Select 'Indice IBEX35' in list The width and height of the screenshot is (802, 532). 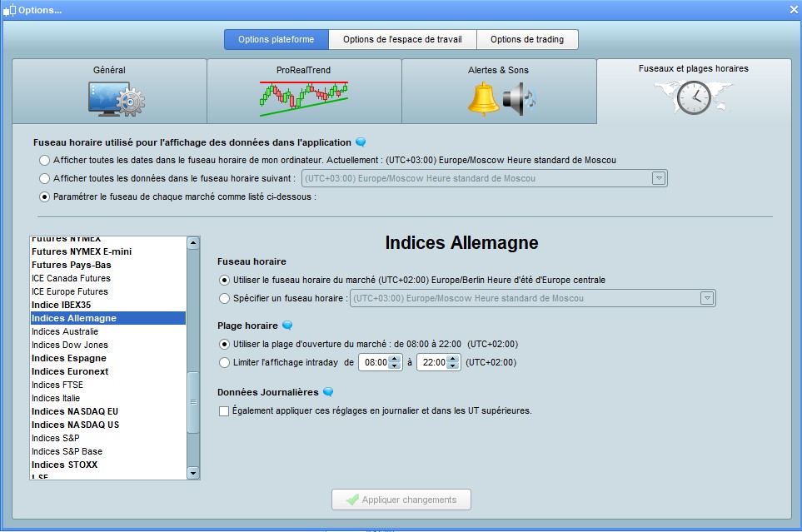point(108,305)
